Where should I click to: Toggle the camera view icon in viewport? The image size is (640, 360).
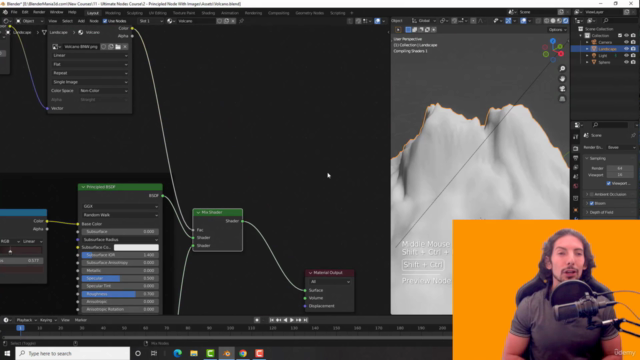point(562,89)
